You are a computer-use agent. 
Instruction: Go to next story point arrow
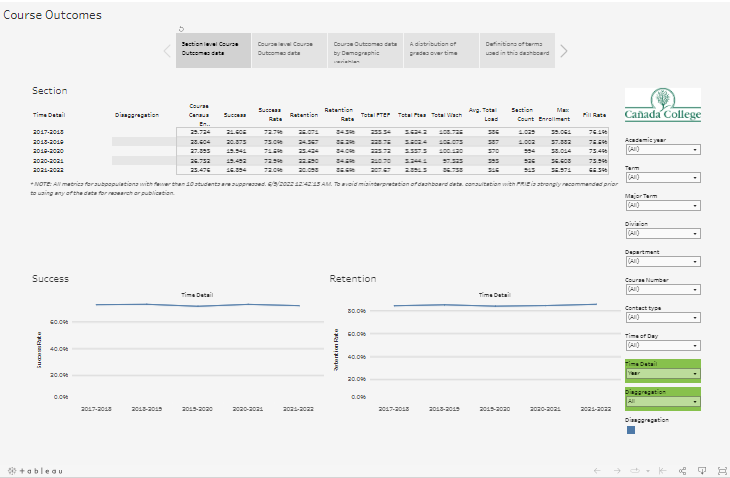pyautogui.click(x=564, y=51)
